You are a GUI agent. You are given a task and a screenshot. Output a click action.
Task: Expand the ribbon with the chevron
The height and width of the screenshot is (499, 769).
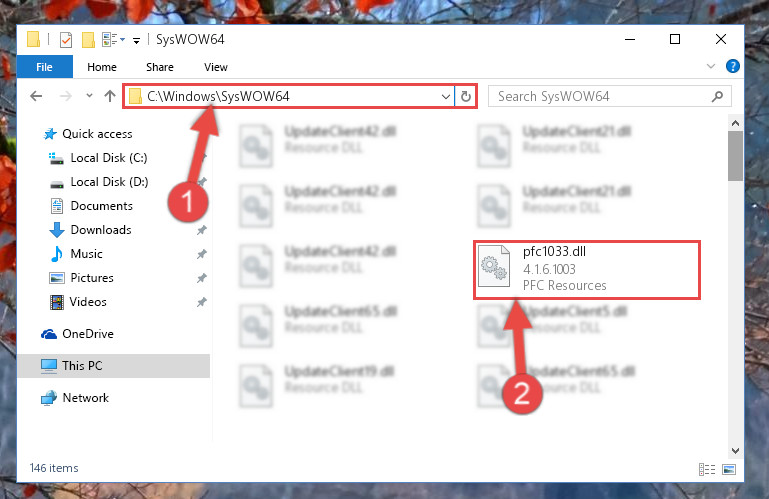click(711, 66)
